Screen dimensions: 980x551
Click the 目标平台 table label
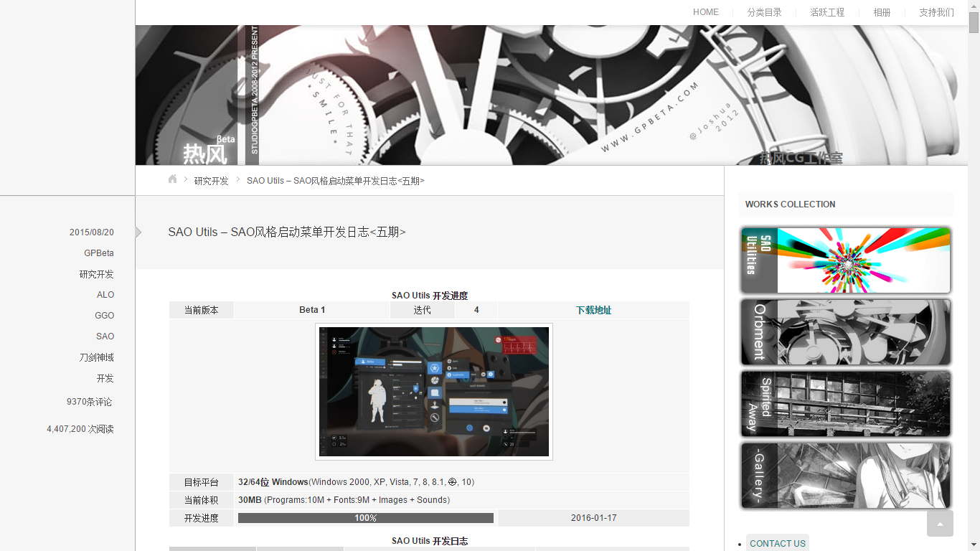(201, 482)
